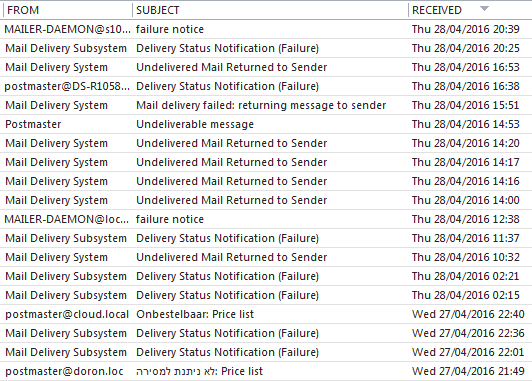Click the FROM column header
This screenshot has width=532, height=381.
68,10
